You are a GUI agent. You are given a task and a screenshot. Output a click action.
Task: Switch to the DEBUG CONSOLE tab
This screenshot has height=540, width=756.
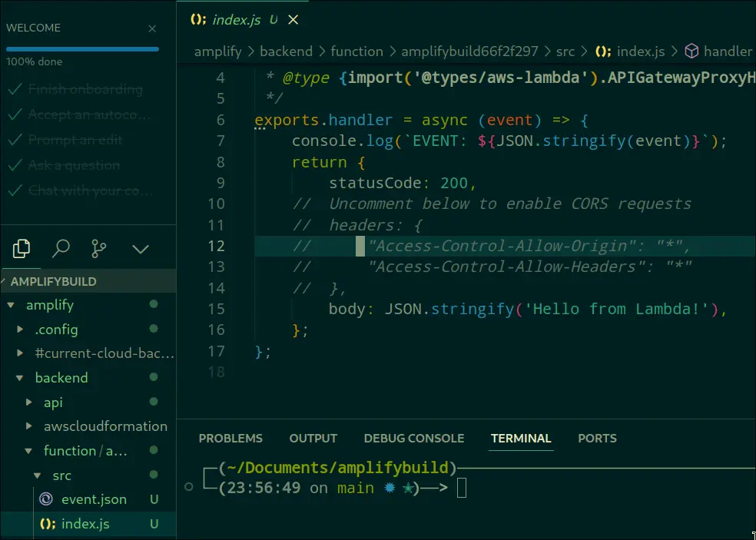pos(414,439)
